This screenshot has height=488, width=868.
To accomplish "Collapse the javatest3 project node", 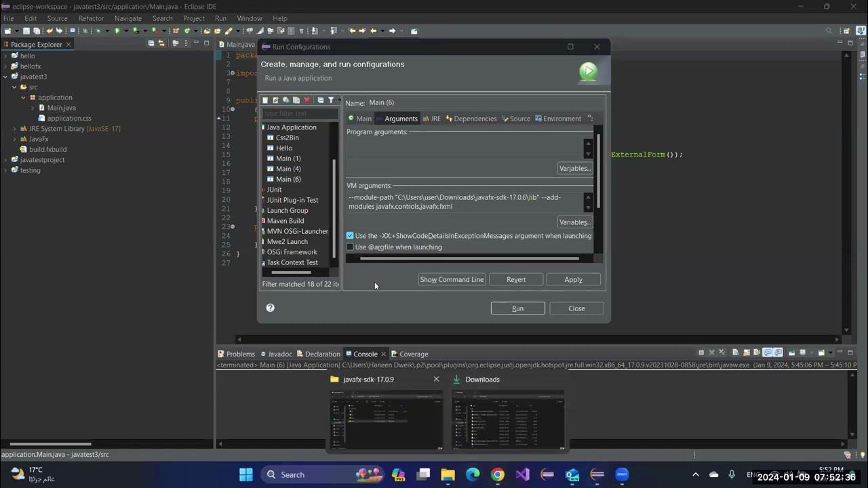I will pos(5,77).
